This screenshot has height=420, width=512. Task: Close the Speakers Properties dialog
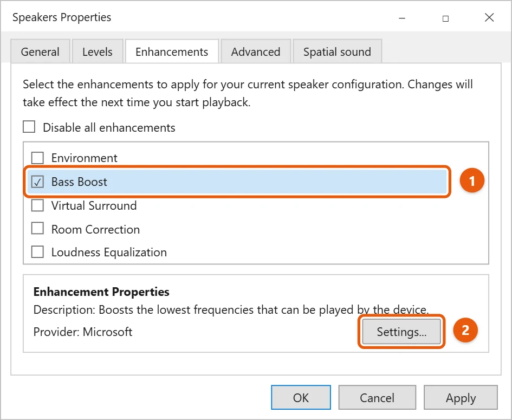[x=489, y=17]
